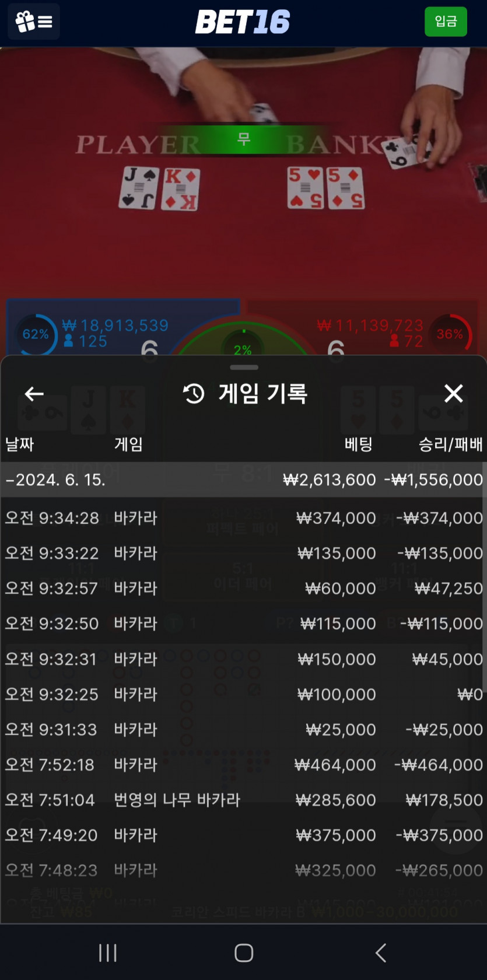Select the 승리/패배 column header

point(450,444)
